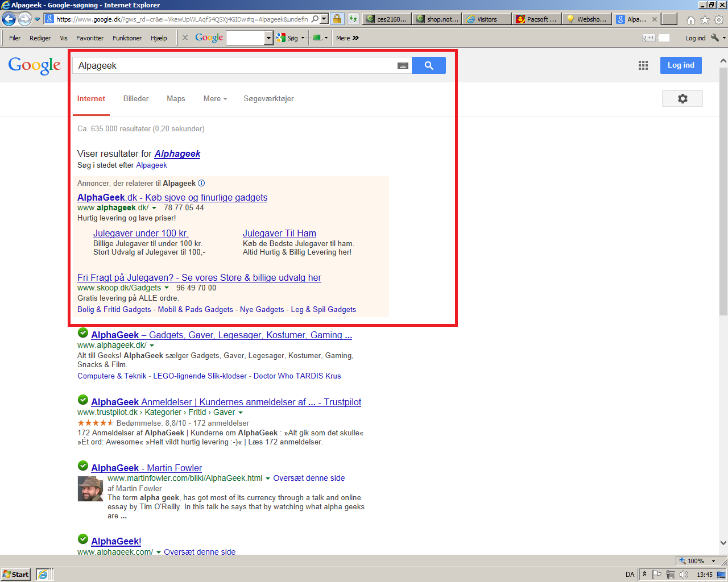Click the browser Back arrow button

point(9,19)
